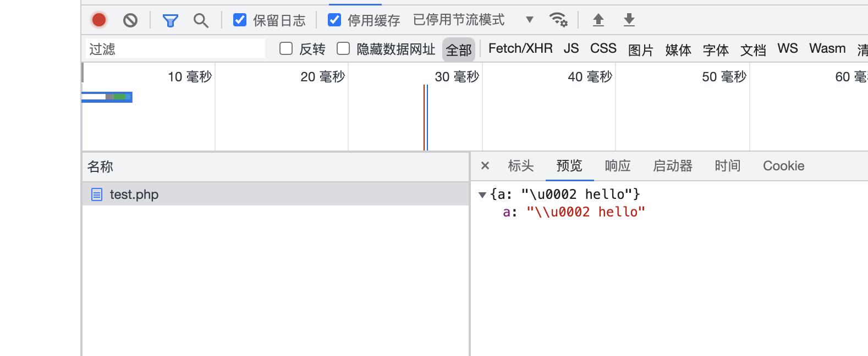Filter by 字体 requests

716,50
